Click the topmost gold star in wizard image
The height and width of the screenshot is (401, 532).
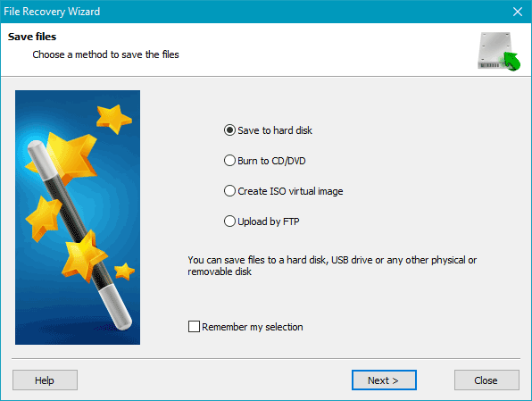(113, 118)
